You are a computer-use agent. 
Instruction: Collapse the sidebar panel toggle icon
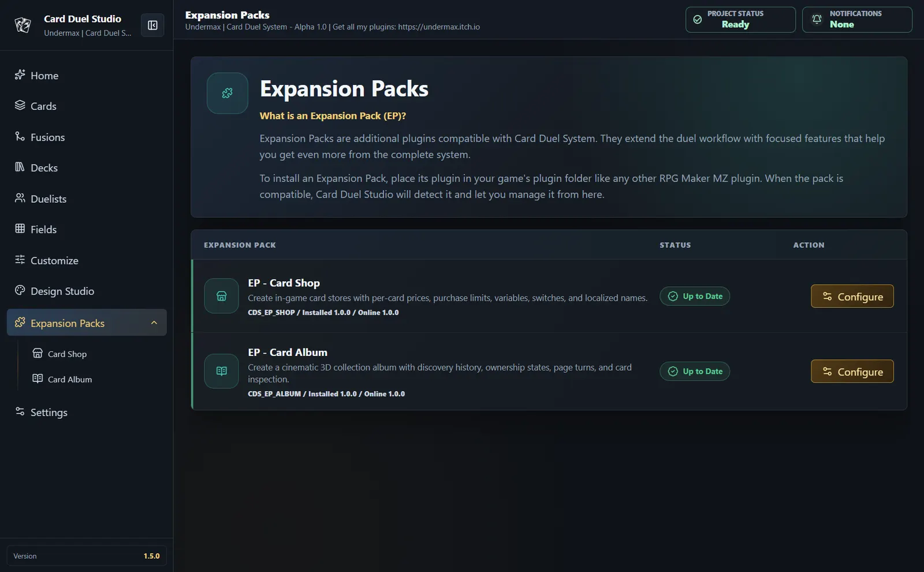coord(152,25)
